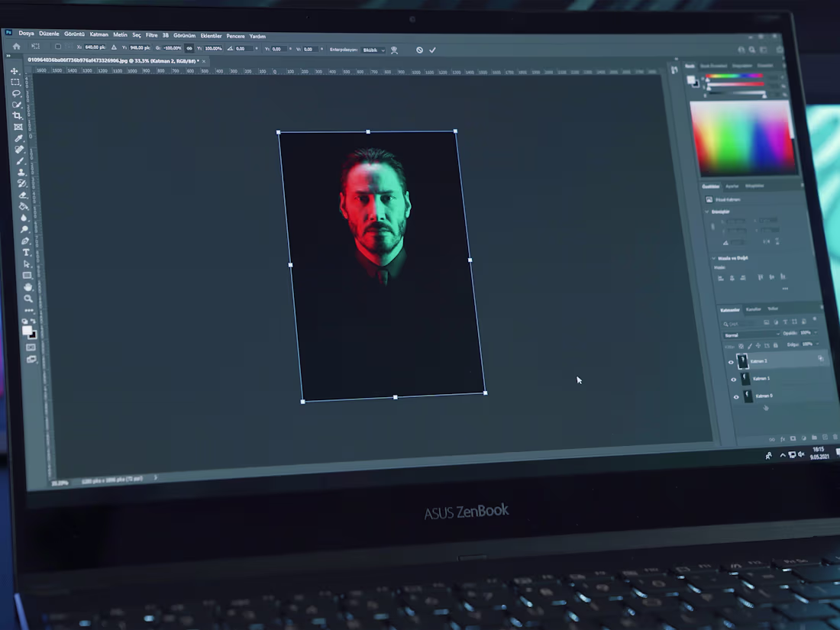
Task: Cancel the transform with the circle-slash icon
Action: coord(419,50)
